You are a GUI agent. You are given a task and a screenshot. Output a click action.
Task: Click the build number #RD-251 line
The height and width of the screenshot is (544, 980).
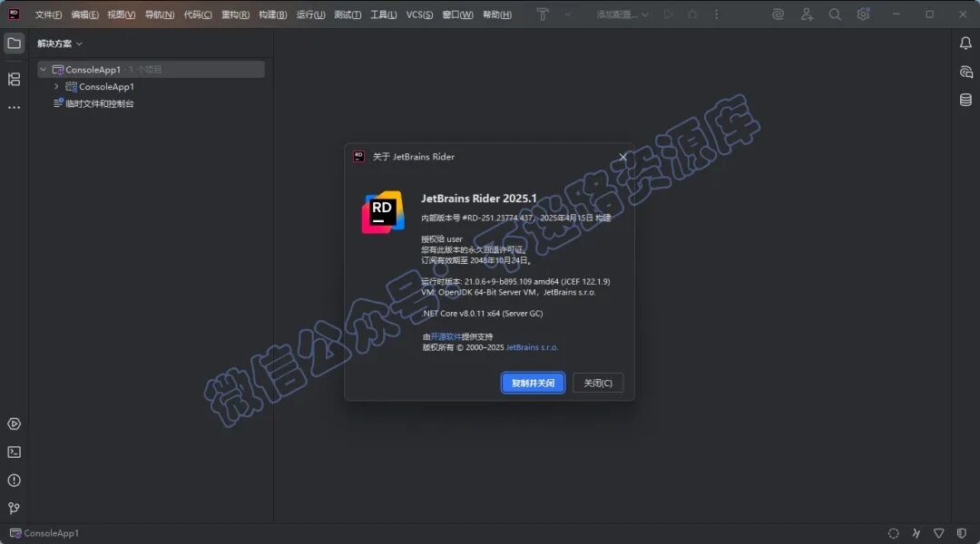click(516, 218)
